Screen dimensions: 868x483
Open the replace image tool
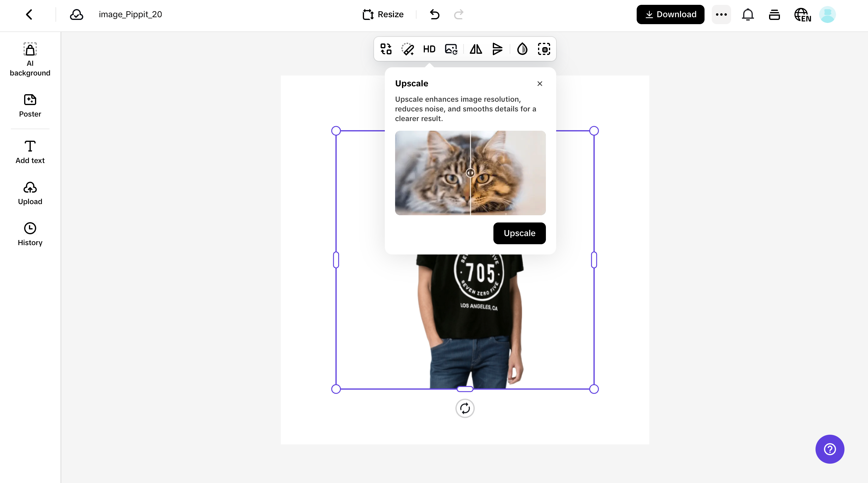click(x=451, y=49)
